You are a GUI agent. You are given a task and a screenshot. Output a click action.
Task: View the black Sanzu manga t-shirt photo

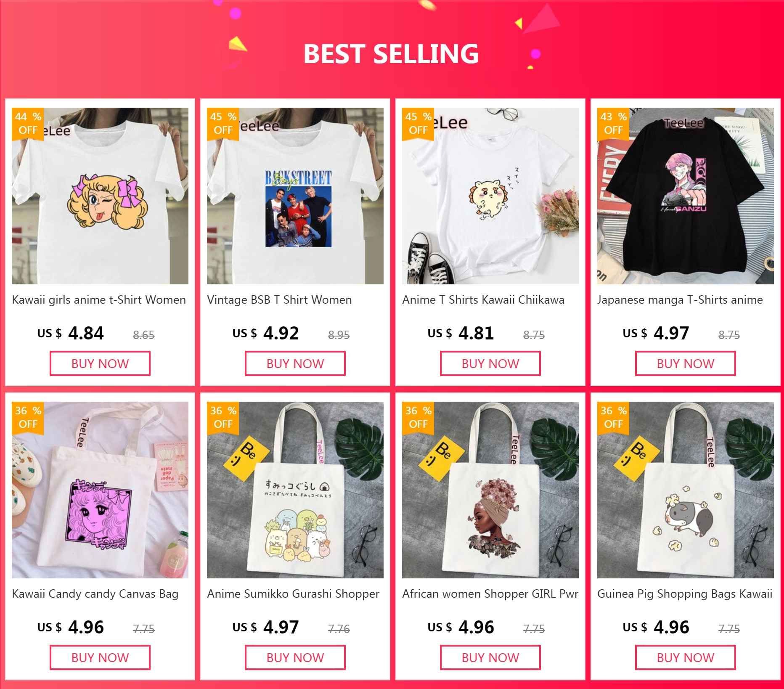pyautogui.click(x=686, y=196)
